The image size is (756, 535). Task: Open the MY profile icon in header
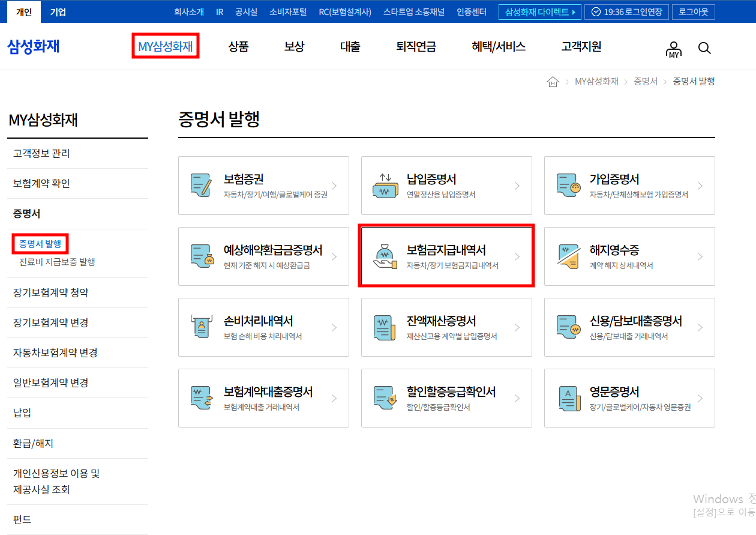point(674,49)
